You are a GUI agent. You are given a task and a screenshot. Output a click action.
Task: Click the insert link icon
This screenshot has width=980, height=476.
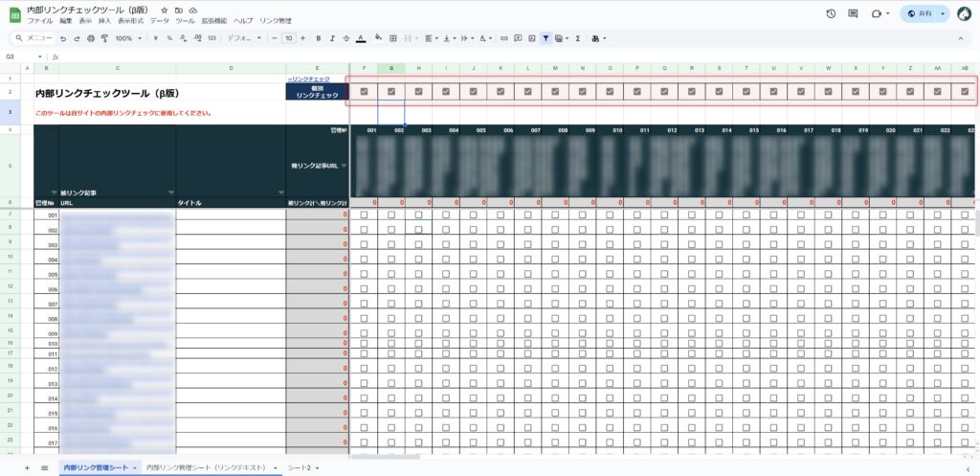coord(503,38)
